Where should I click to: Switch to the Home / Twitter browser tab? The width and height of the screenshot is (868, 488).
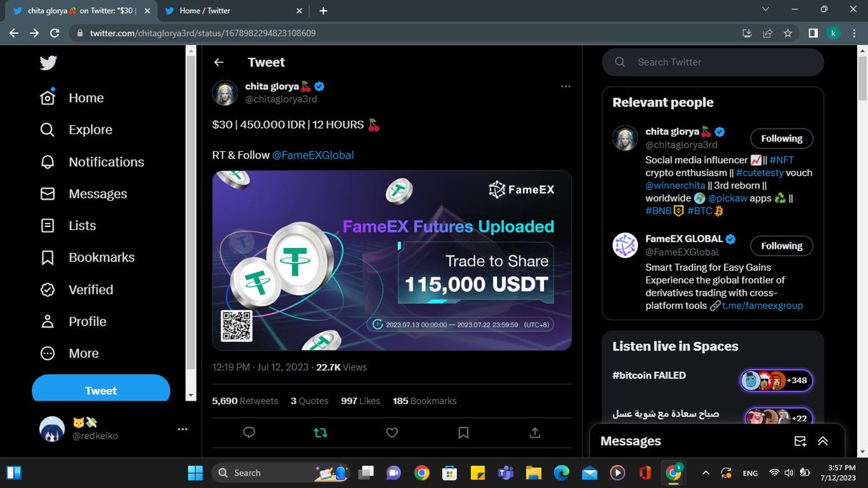234,11
